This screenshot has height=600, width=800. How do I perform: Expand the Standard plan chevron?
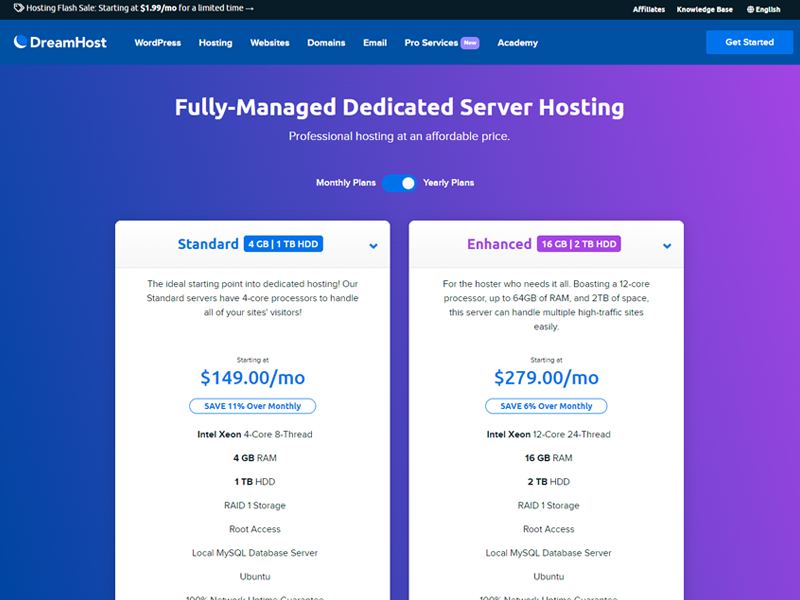pyautogui.click(x=373, y=246)
